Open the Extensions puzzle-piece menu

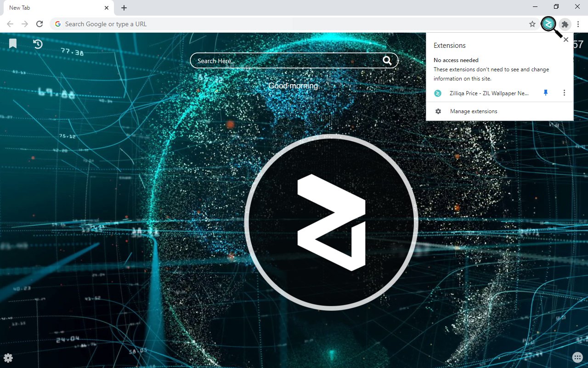565,24
